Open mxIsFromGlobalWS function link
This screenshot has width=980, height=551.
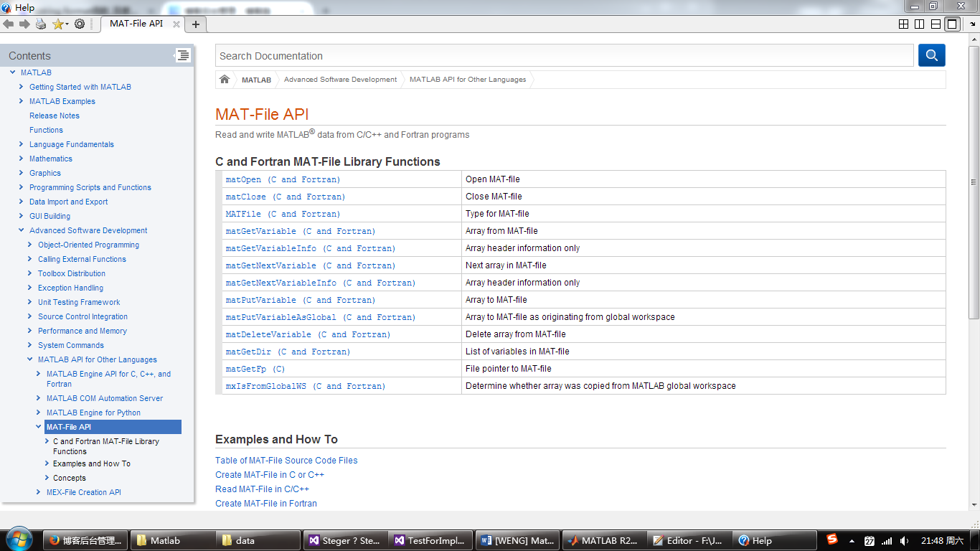point(306,386)
